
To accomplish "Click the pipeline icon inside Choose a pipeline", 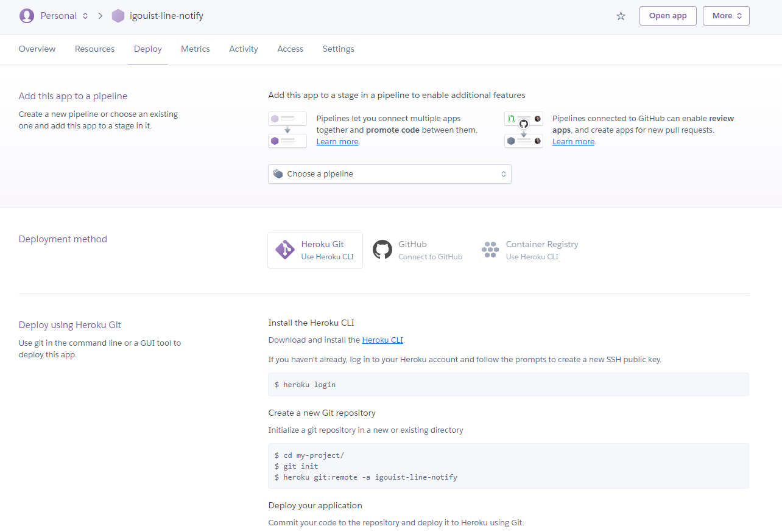I will 278,174.
